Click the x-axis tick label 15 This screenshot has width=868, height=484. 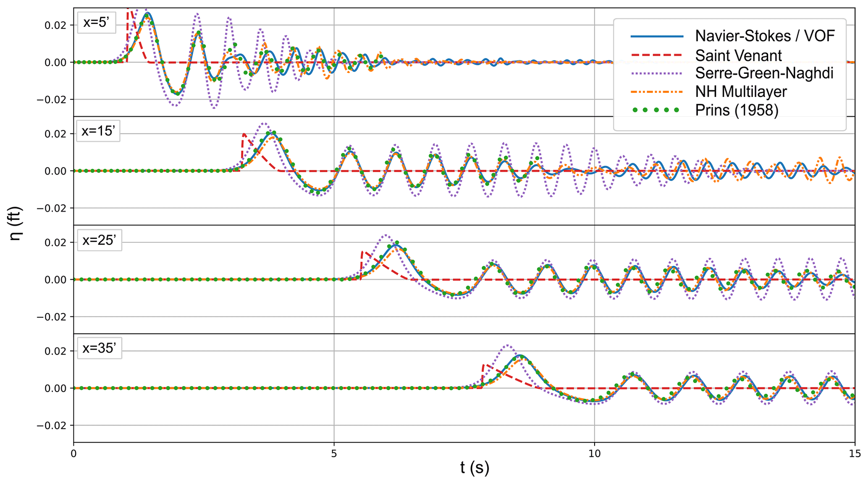tap(855, 453)
